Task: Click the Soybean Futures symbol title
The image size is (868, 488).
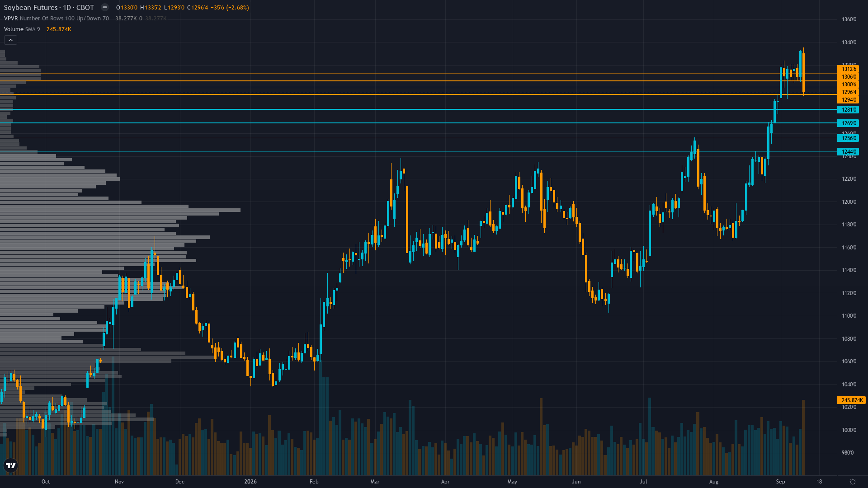Action: pos(31,7)
